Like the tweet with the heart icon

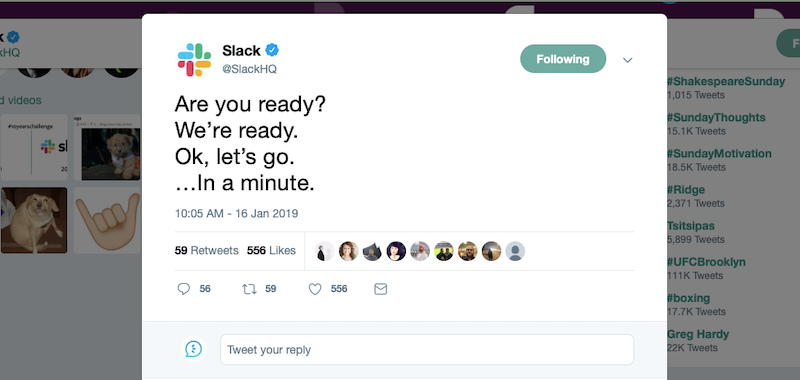click(x=315, y=289)
